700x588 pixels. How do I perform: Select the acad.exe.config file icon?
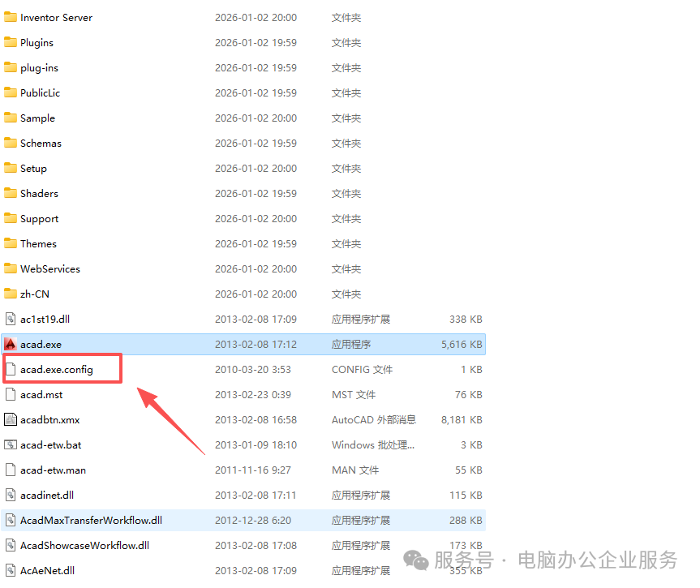(11, 369)
